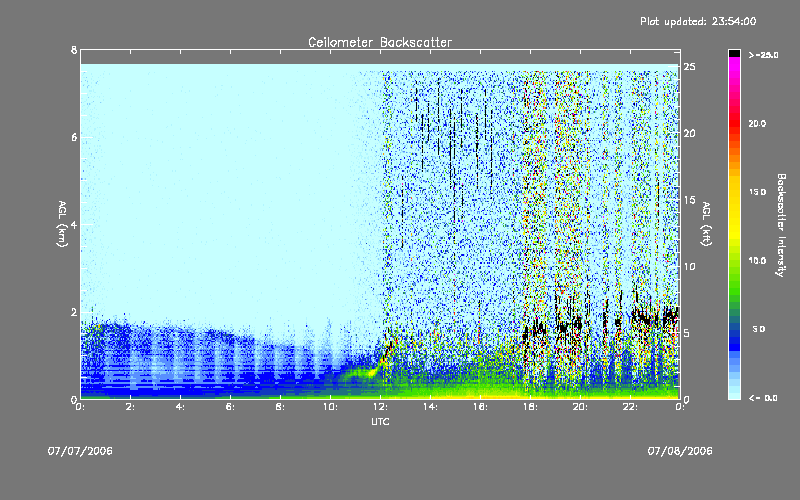The height and width of the screenshot is (500, 800).
Task: Click the 20 tick on the kft axis
Action: click(689, 134)
